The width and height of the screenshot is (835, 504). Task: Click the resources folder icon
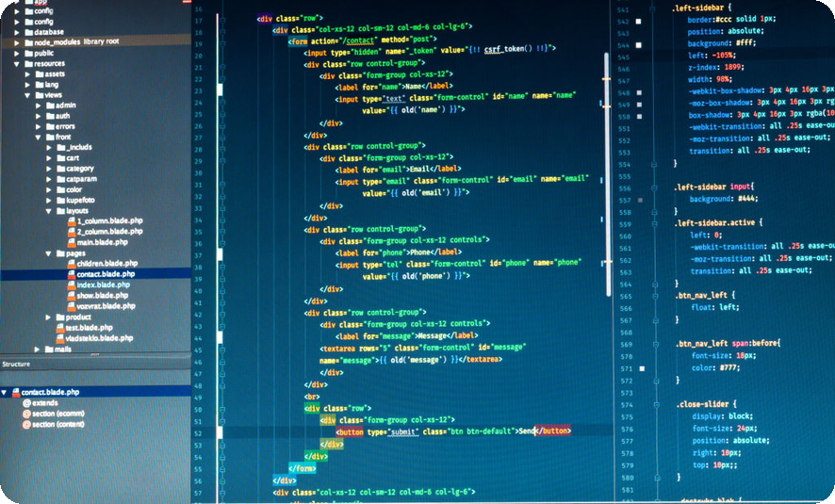click(29, 64)
